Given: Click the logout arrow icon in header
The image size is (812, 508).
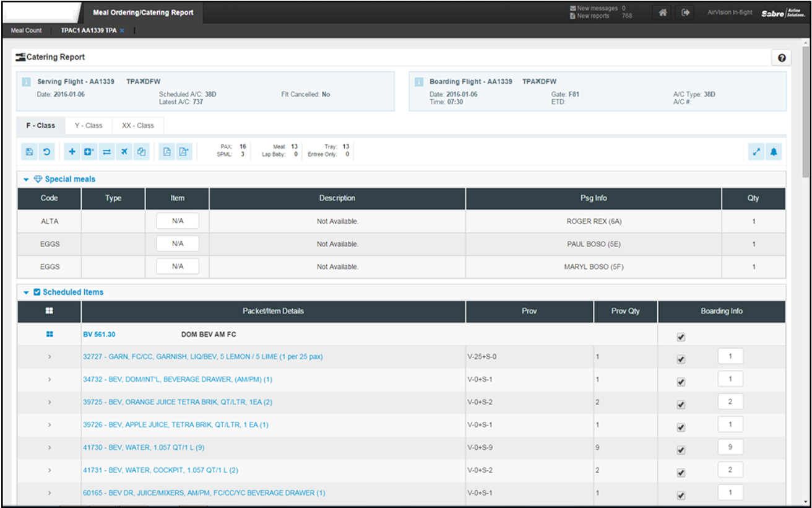Looking at the screenshot, I should [x=685, y=12].
